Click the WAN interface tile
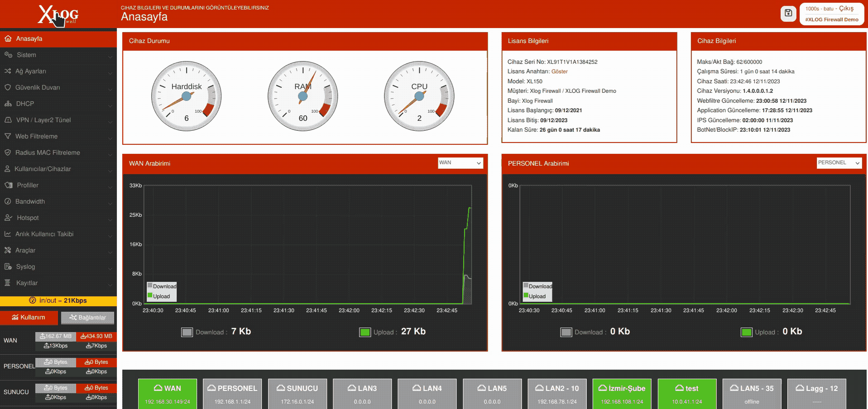The image size is (868, 409). [x=168, y=394]
